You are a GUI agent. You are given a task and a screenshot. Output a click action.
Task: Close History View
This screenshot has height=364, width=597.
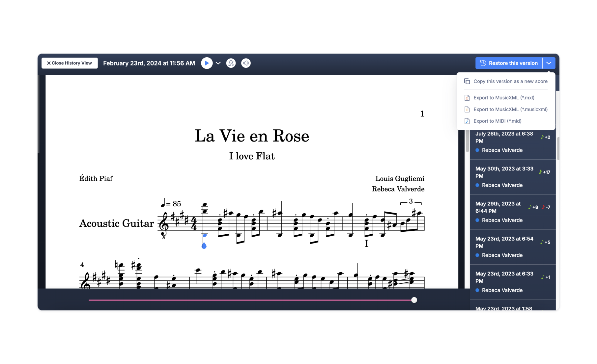click(x=70, y=63)
